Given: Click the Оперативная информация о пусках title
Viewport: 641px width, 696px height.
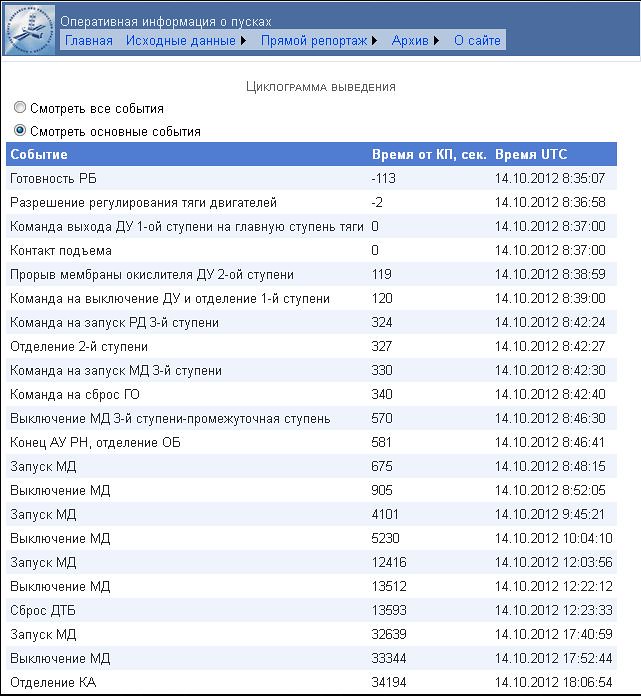Looking at the screenshot, I should point(165,22).
